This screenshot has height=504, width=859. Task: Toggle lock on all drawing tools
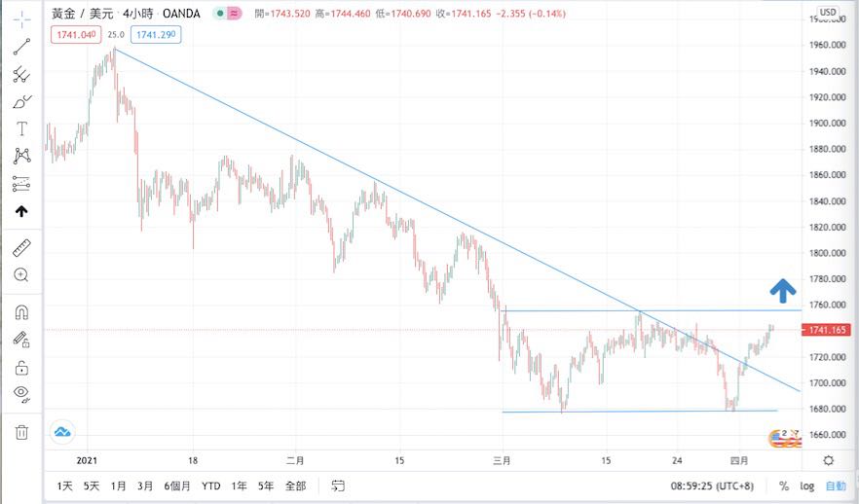(x=21, y=368)
